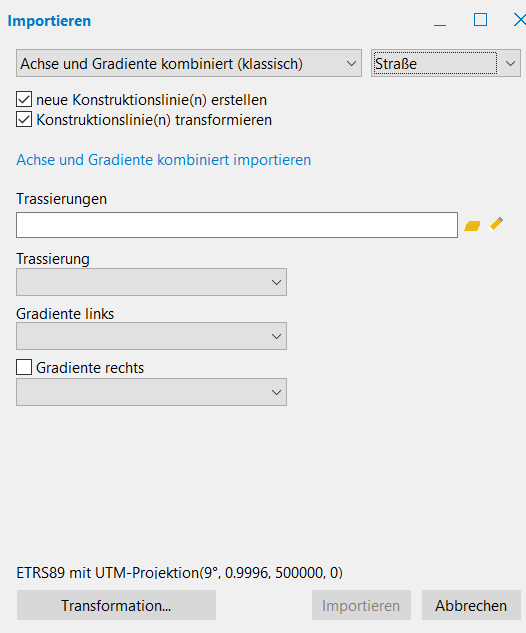
Task: Click the 'Transformation...' button
Action: 116,605
